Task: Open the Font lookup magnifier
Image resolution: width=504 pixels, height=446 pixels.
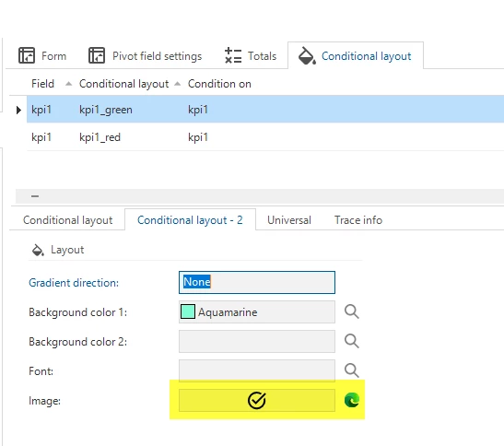Action: 351,370
